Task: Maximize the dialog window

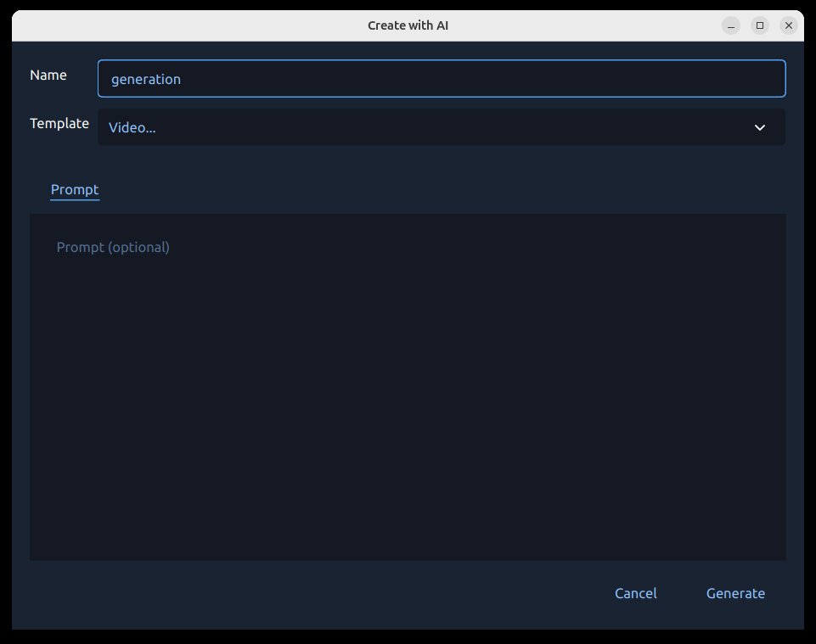Action: (x=759, y=25)
